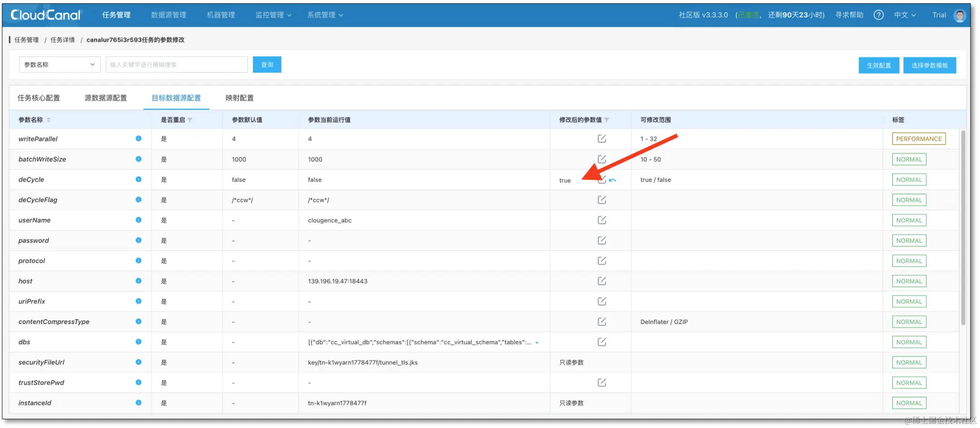980x428 pixels.
Task: Open filter funnel on 是否重启 column
Action: tap(190, 119)
